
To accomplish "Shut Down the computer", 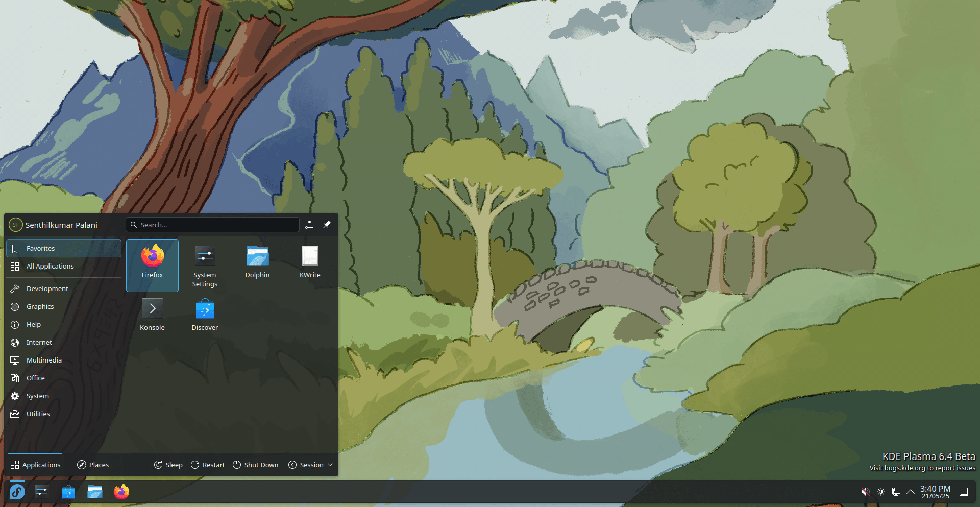I will coord(255,465).
